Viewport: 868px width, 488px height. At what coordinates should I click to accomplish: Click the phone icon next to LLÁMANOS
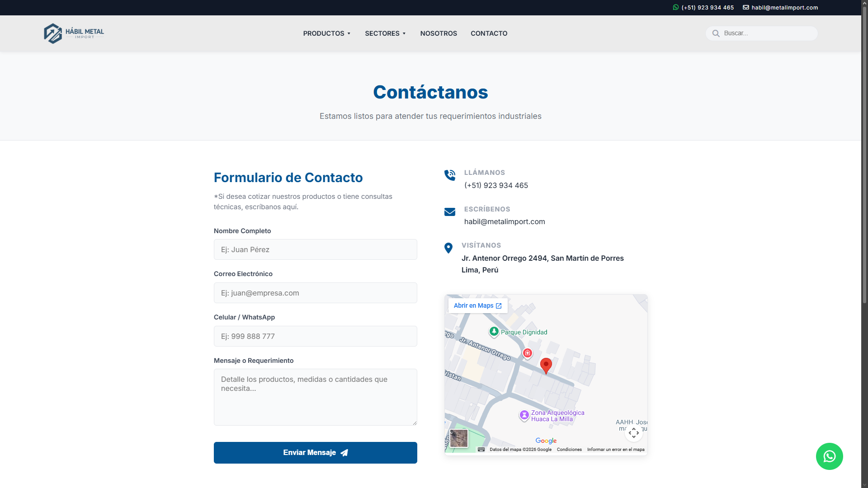[x=450, y=175]
